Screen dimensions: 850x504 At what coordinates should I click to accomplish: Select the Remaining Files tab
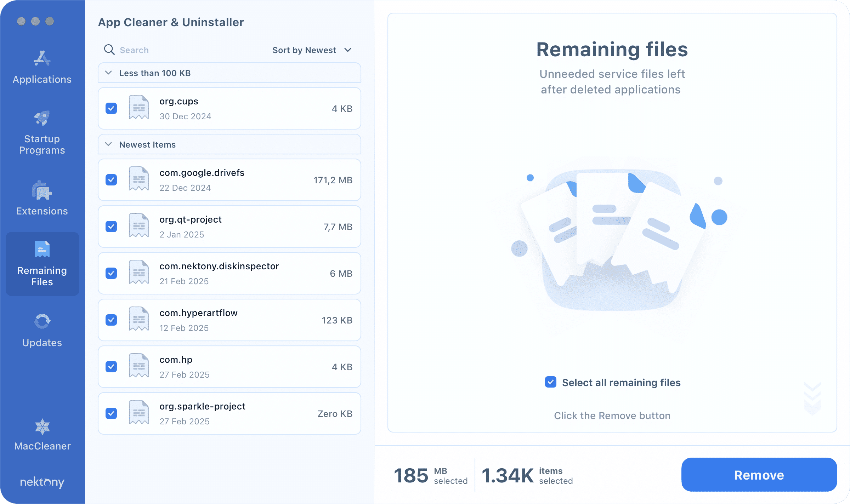[x=42, y=264]
